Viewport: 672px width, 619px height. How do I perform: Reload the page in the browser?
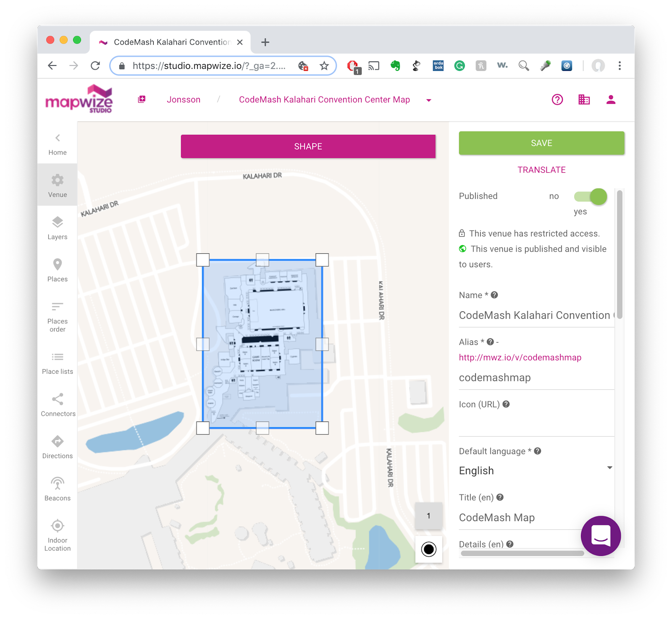click(95, 66)
